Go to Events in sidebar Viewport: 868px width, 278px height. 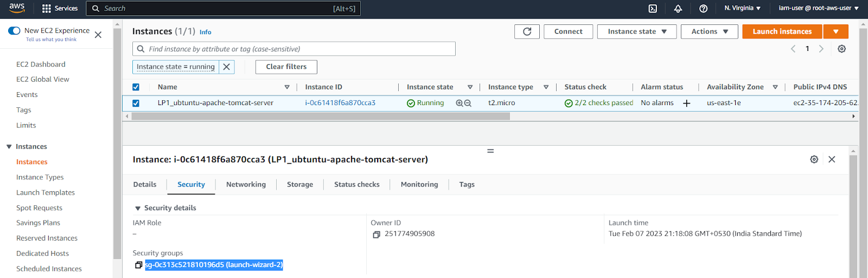[27, 95]
